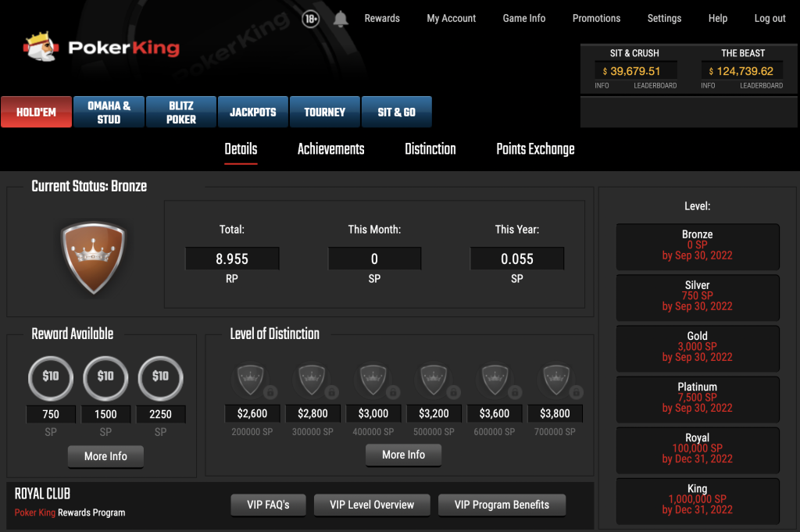Viewport: 800px width, 532px height.
Task: Open the Game Info menu
Action: click(x=524, y=19)
